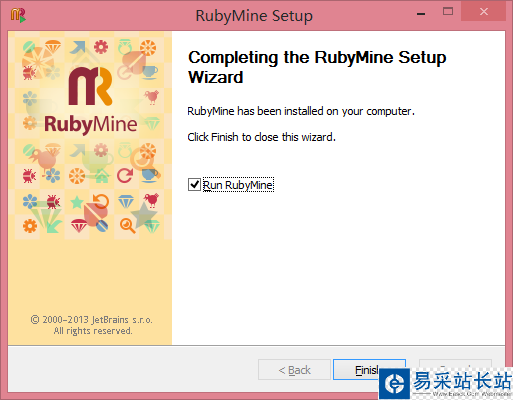Screen dimensions: 513x400
Task: Minimize the RubyMine Setup window
Action: click(421, 14)
